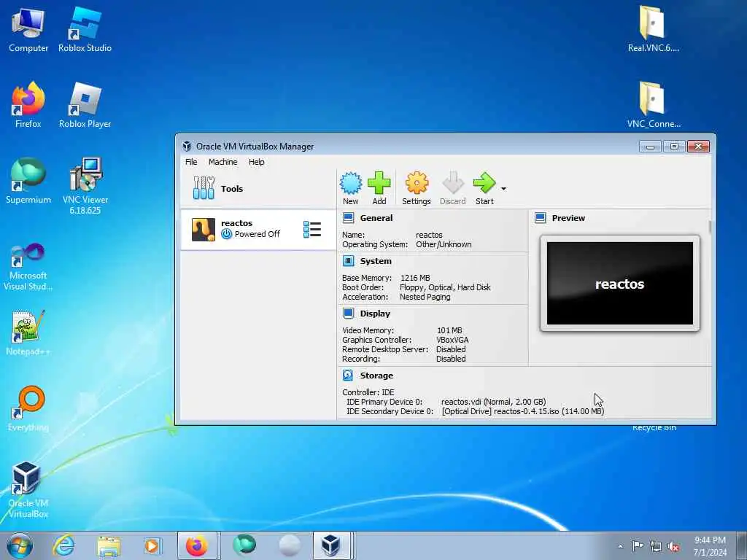
Task: Click the taskbar clock showing 9:44 PM
Action: coord(710,546)
